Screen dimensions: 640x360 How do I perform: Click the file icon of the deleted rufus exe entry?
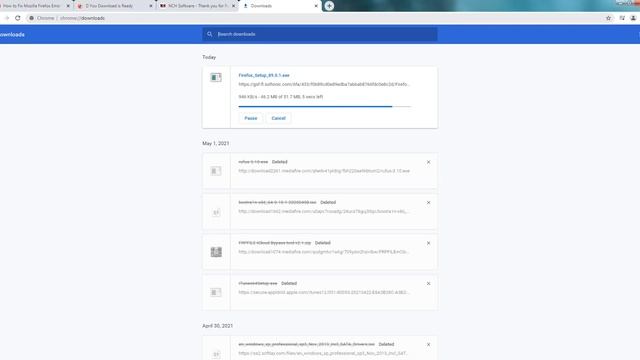point(216,171)
